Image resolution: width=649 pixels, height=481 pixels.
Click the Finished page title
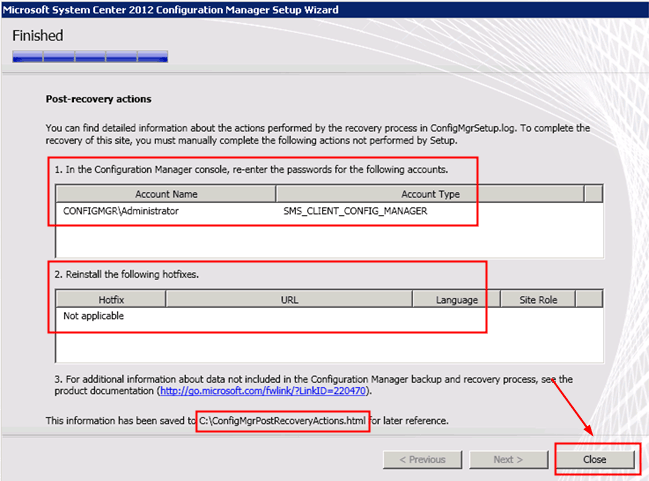38,36
